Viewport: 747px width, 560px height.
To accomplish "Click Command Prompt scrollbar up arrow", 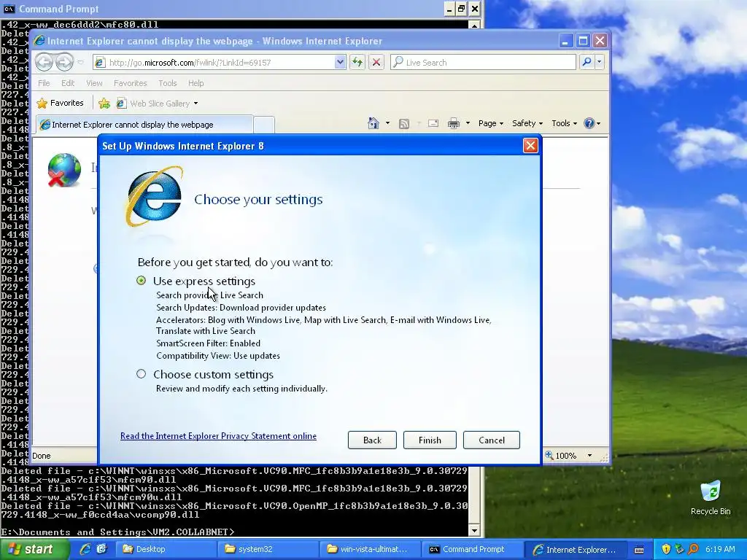I will click(x=474, y=25).
